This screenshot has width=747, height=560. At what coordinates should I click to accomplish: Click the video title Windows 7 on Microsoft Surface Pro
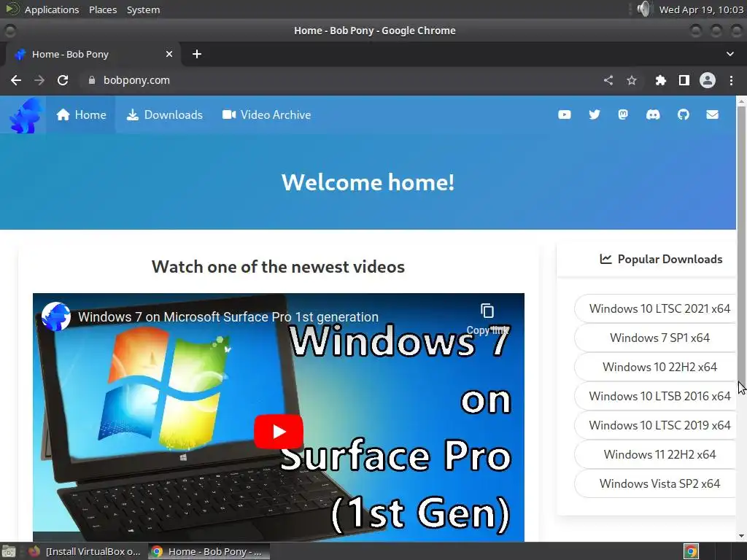click(x=228, y=317)
